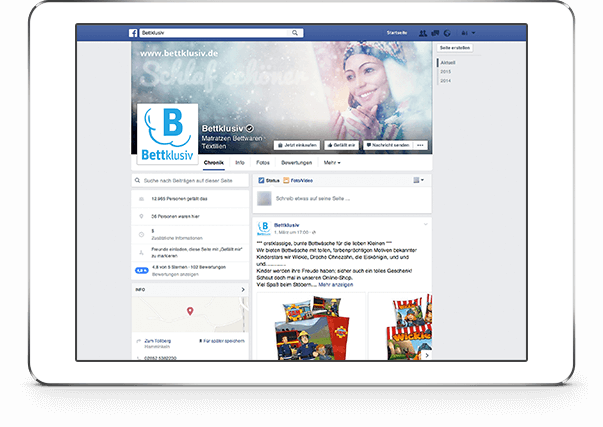The width and height of the screenshot is (603, 427).
Task: Open friend requests icon in top bar
Action: pos(423,33)
